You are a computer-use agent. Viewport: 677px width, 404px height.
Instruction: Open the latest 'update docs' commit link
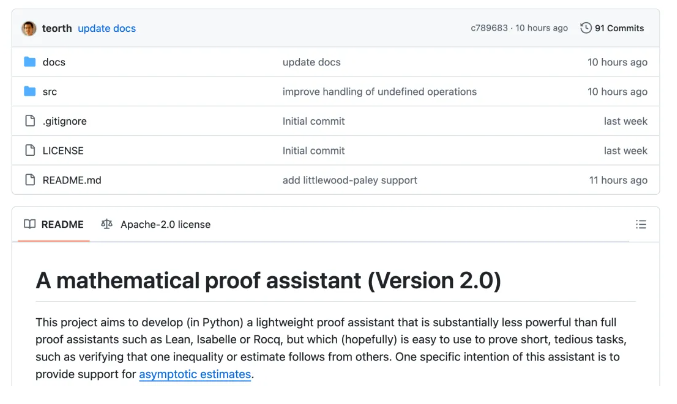(107, 28)
